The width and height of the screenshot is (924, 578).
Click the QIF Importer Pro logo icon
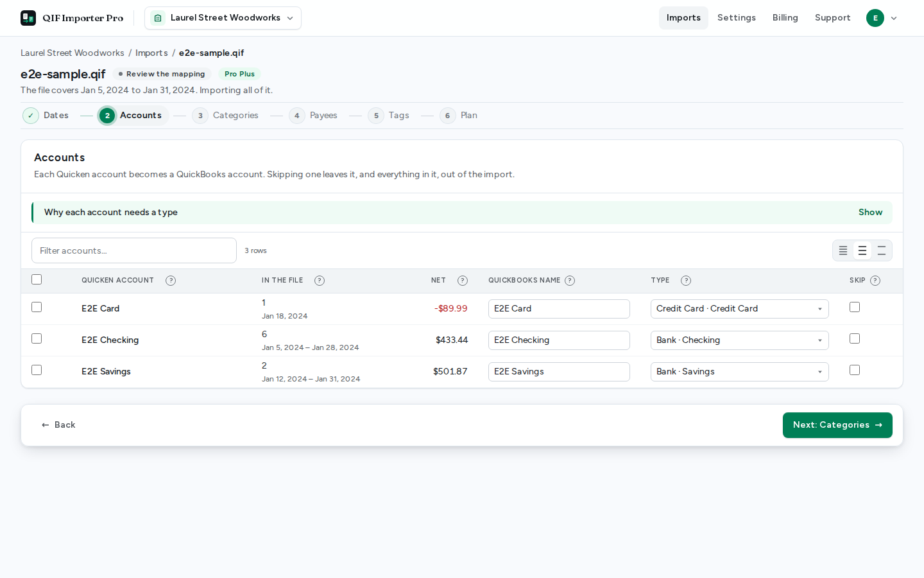[x=28, y=18]
